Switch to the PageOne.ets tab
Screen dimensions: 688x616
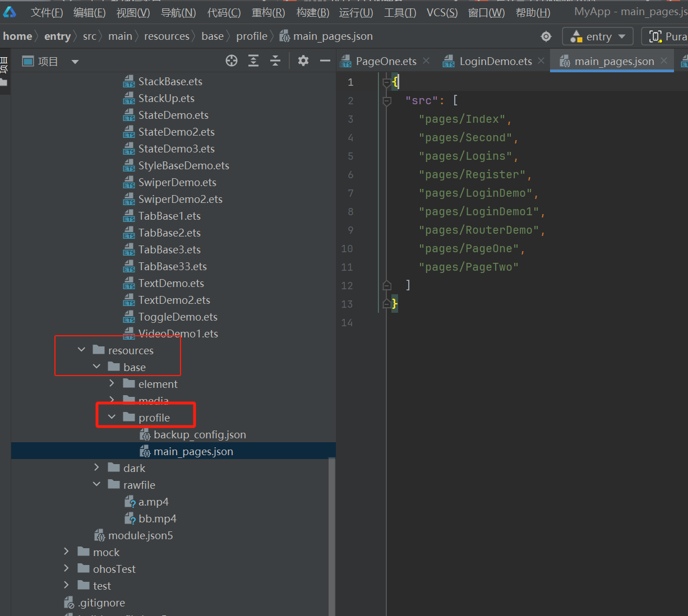386,61
